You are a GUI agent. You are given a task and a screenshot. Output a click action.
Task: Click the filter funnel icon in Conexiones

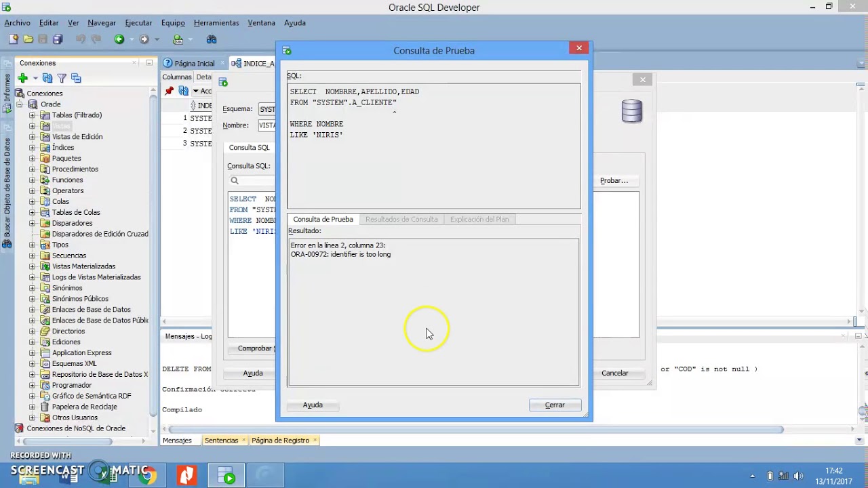[x=62, y=79]
